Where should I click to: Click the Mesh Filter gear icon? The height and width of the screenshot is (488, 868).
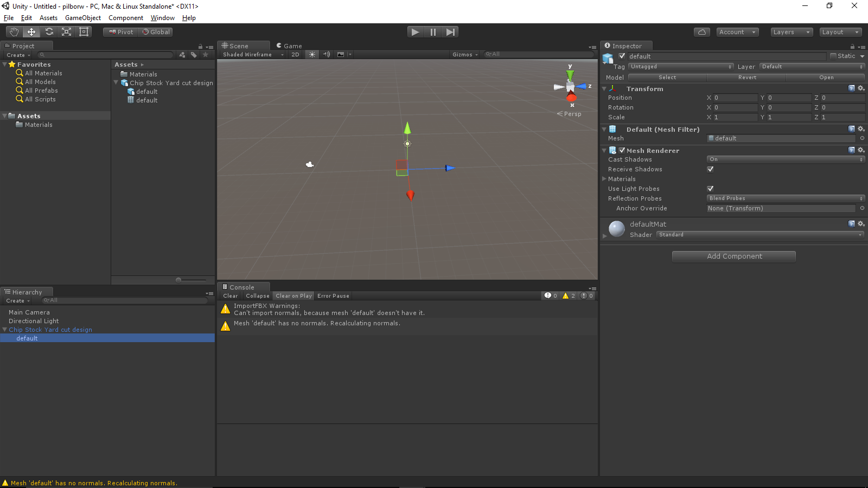tap(861, 129)
